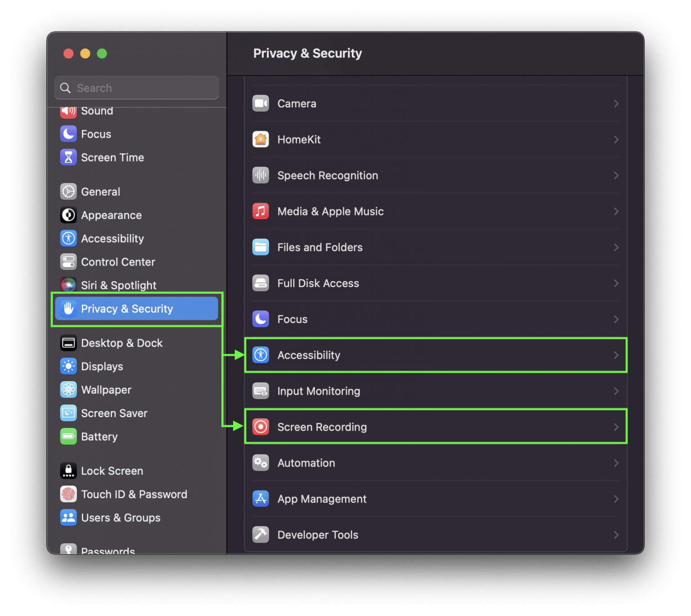Expand Speech Recognition row chevron
The height and width of the screenshot is (616, 691).
[x=616, y=175]
